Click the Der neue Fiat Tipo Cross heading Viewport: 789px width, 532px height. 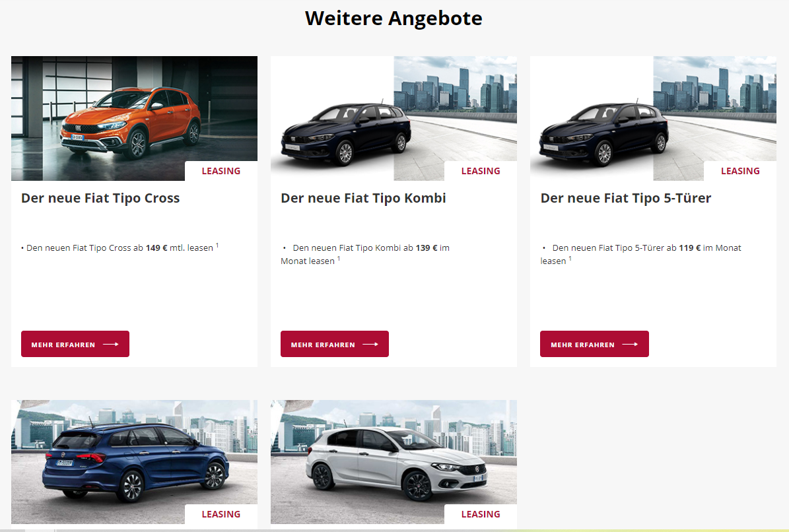point(100,198)
